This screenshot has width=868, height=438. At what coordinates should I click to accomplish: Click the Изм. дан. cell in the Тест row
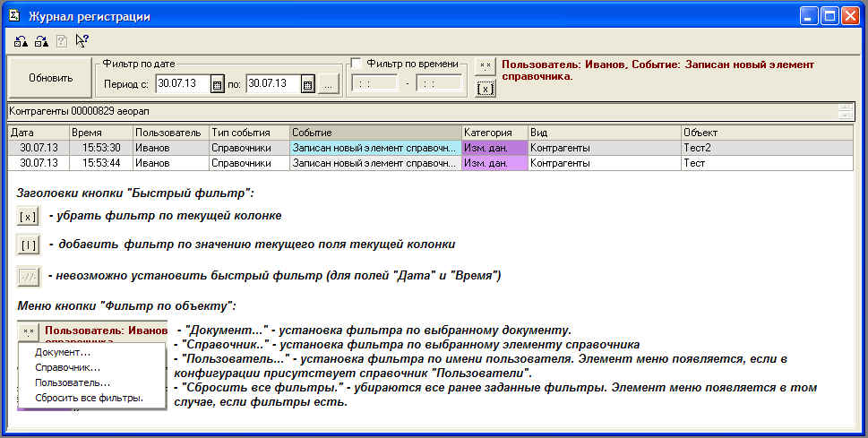click(x=494, y=163)
